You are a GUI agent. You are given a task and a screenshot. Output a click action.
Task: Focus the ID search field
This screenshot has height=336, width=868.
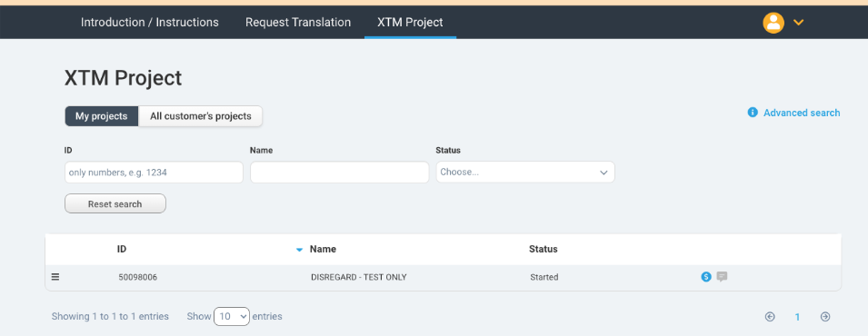154,173
